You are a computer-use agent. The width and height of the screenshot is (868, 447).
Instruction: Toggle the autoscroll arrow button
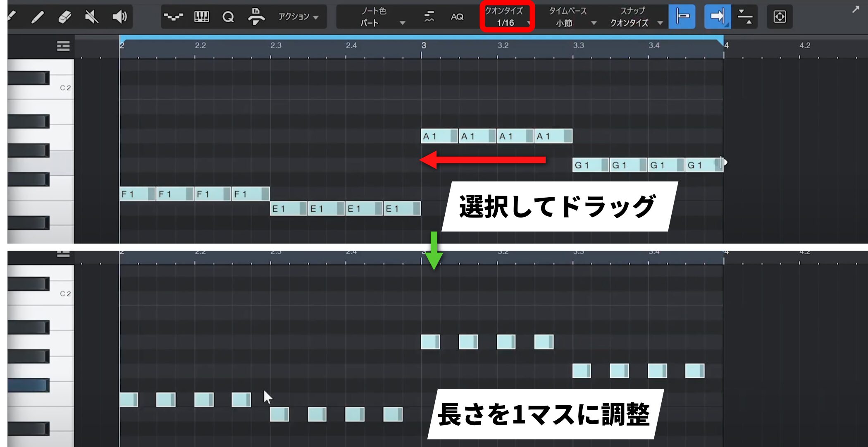717,17
